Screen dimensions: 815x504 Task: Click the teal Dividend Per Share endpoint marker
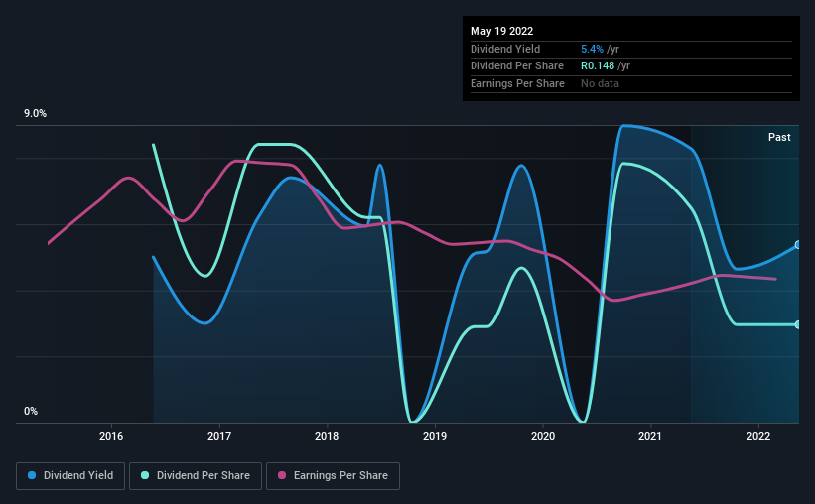(798, 324)
